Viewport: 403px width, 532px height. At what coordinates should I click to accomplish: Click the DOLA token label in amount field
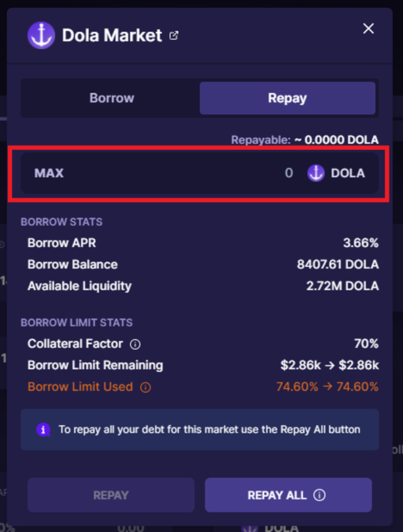348,173
